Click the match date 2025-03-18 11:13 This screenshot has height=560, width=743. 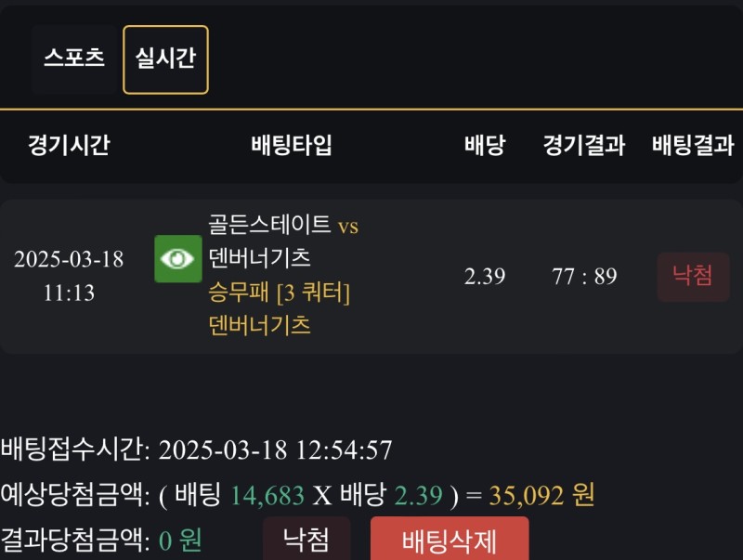(69, 276)
